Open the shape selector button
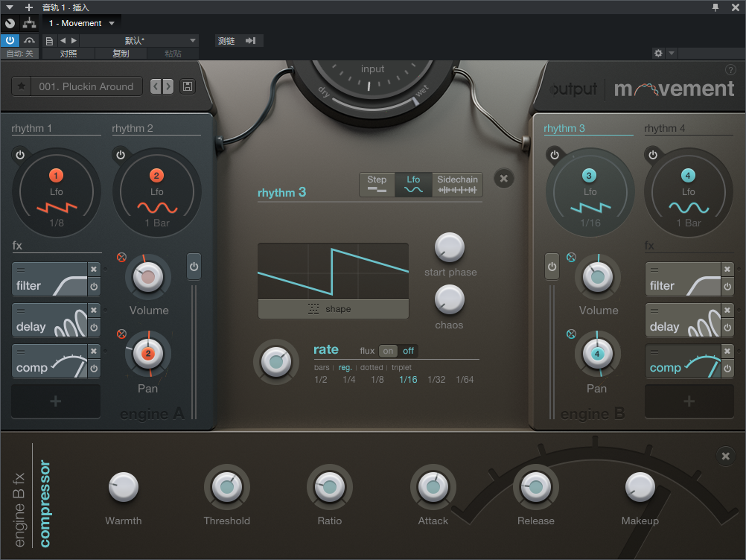746x560 pixels. click(333, 309)
